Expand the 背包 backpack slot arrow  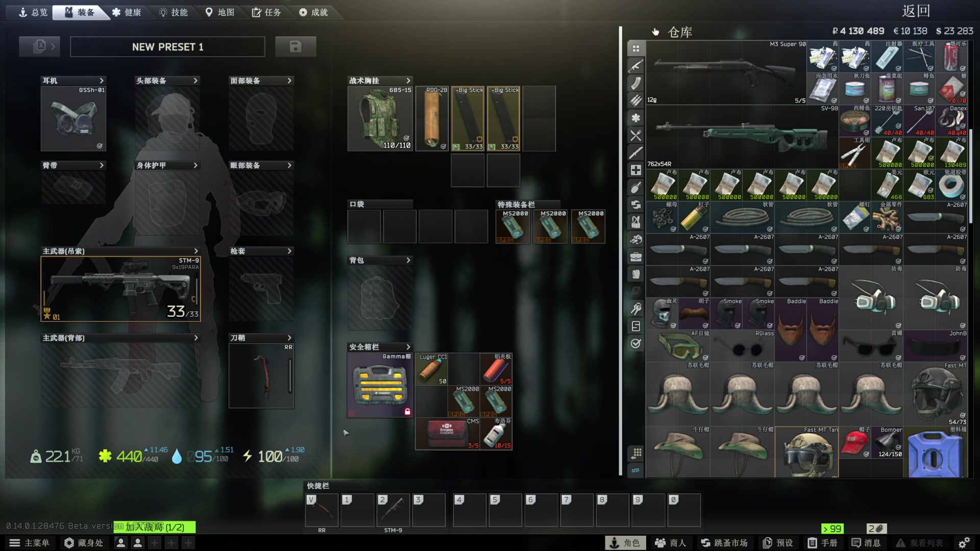408,260
